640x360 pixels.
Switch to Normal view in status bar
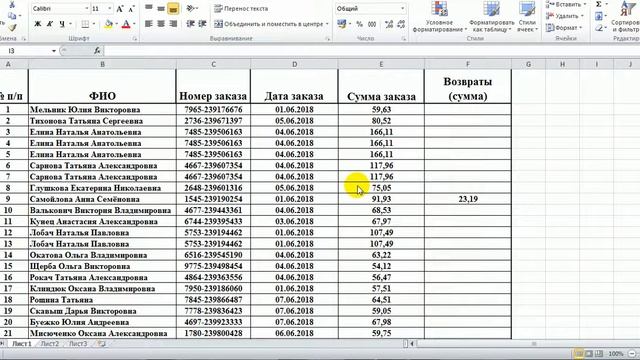579,353
